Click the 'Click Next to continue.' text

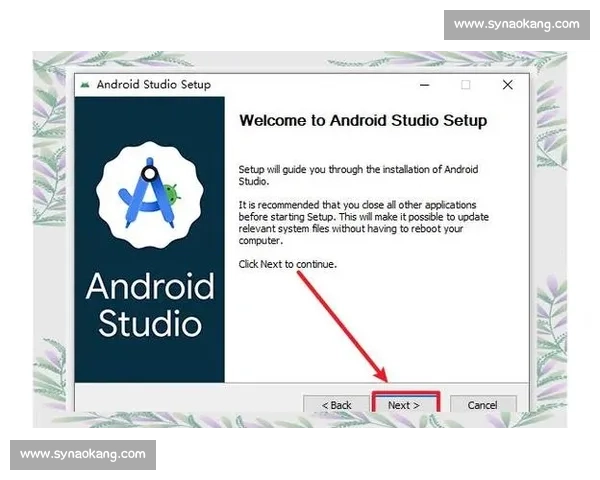coord(287,264)
